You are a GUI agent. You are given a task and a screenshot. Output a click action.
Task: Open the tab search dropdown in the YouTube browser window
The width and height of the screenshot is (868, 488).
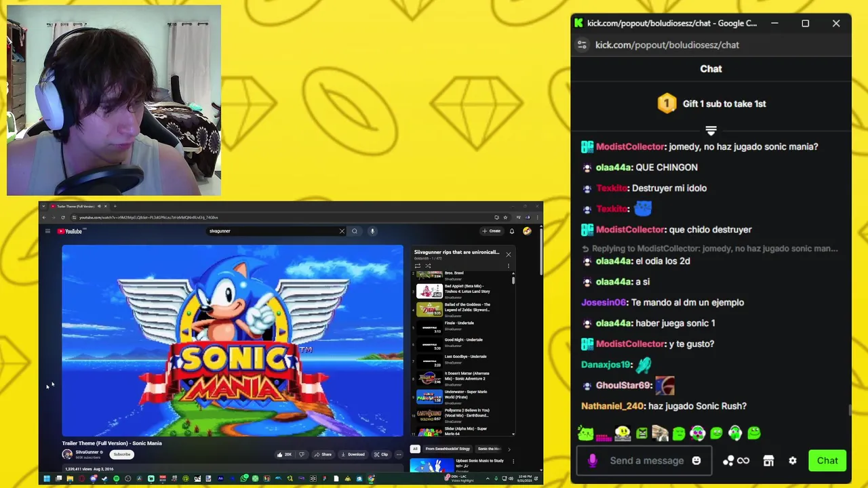pyautogui.click(x=43, y=206)
